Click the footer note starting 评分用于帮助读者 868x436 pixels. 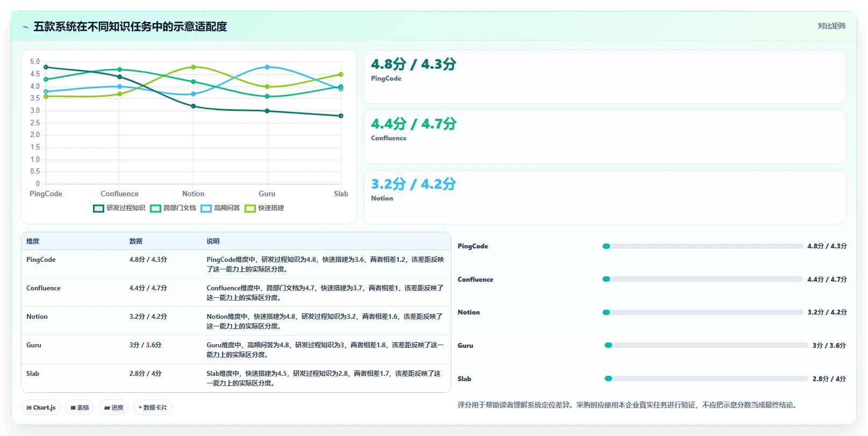point(627,405)
